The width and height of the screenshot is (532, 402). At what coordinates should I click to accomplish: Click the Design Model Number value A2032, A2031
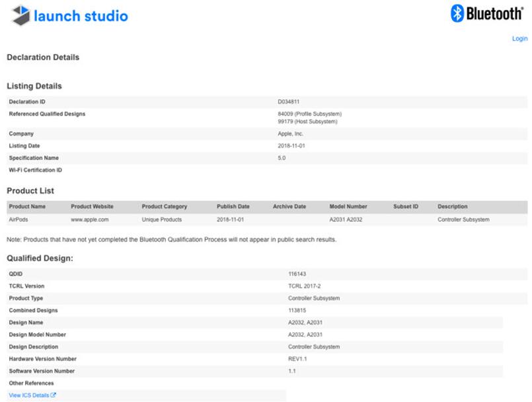305,335
